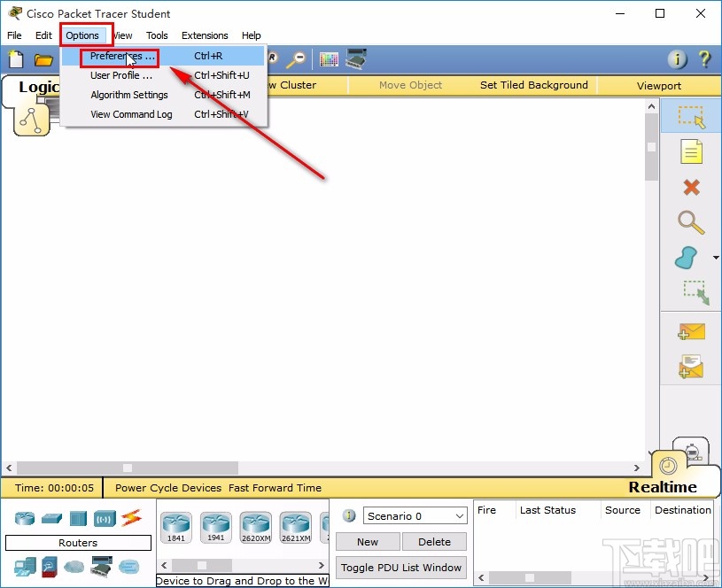
Task: Click device list right scroll arrow
Action: pyautogui.click(x=322, y=565)
